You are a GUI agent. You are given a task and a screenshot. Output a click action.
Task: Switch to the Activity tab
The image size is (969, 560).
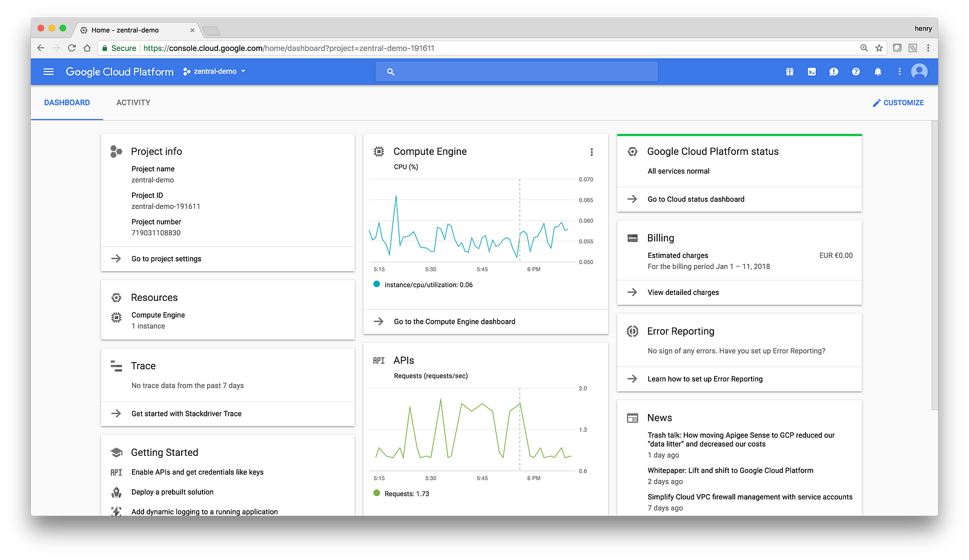click(x=133, y=103)
